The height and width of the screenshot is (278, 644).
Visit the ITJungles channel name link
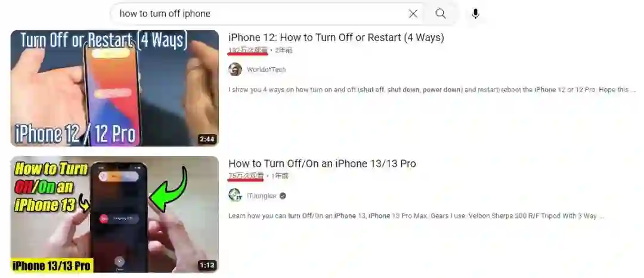(x=262, y=196)
